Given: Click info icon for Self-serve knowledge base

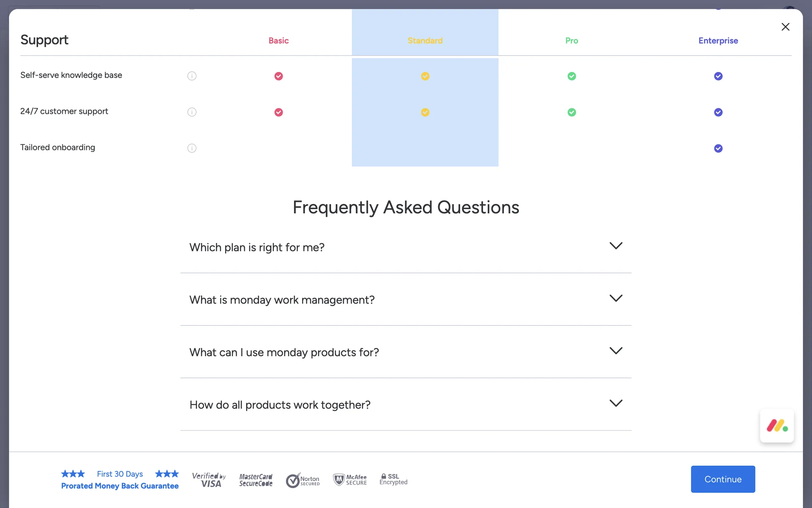Looking at the screenshot, I should [x=192, y=76].
